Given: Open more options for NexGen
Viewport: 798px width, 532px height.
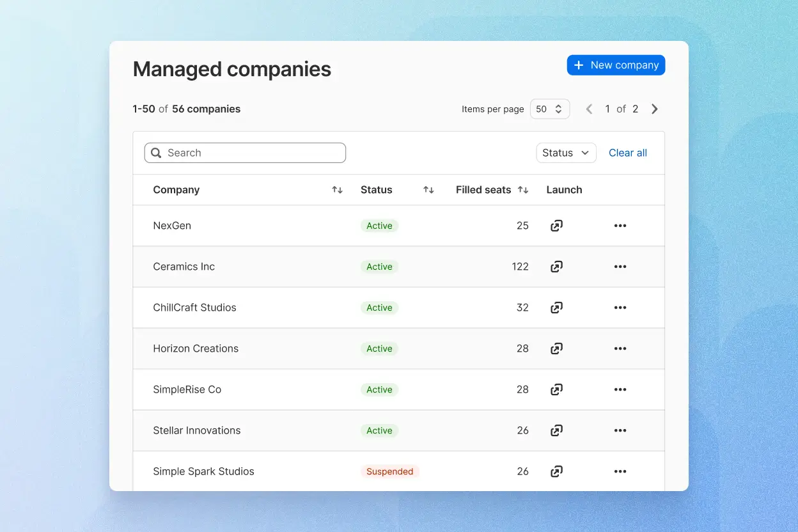Looking at the screenshot, I should [x=620, y=226].
